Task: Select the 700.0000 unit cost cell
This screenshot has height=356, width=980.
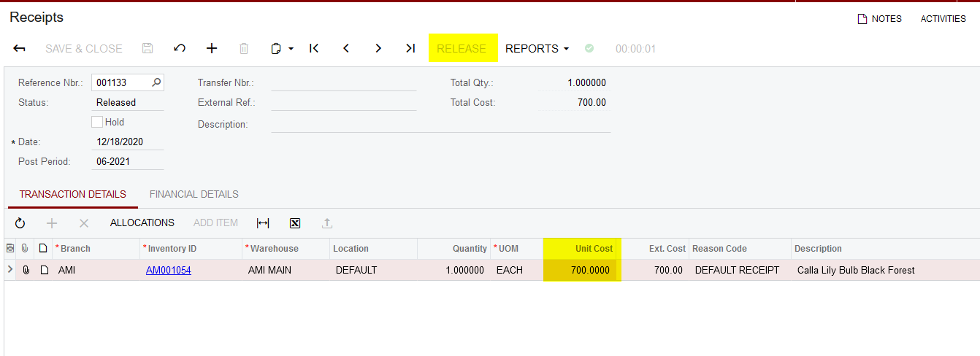Action: click(x=579, y=270)
